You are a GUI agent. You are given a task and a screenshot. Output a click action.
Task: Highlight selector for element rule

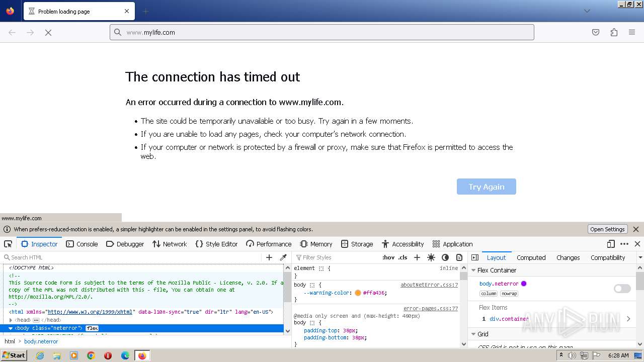[x=321, y=268]
